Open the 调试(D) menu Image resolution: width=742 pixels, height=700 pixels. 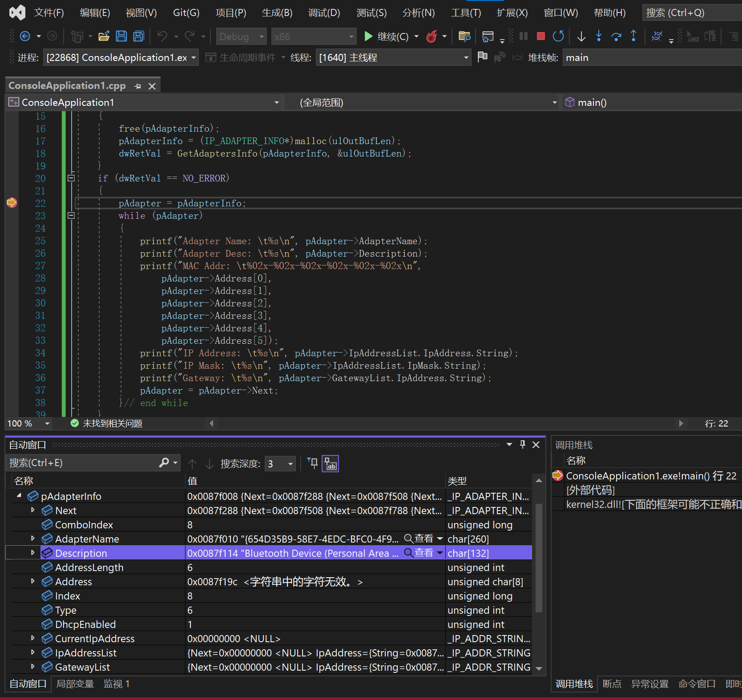click(x=324, y=12)
